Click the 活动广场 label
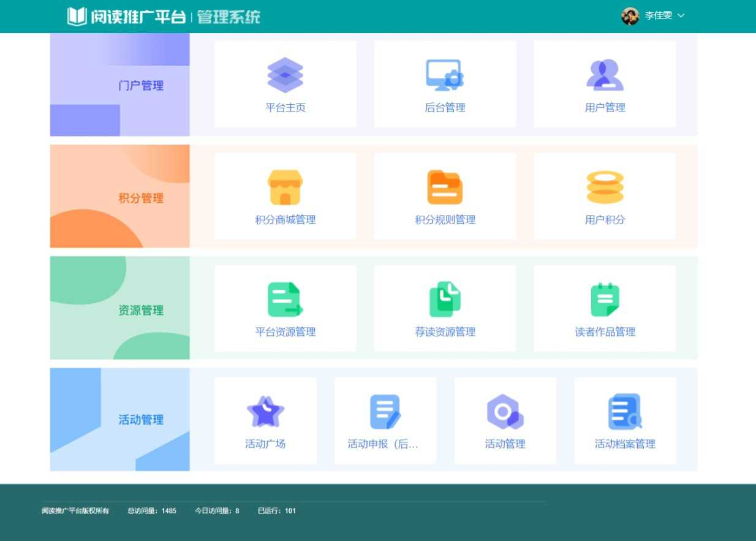The height and width of the screenshot is (541, 756). (x=265, y=444)
